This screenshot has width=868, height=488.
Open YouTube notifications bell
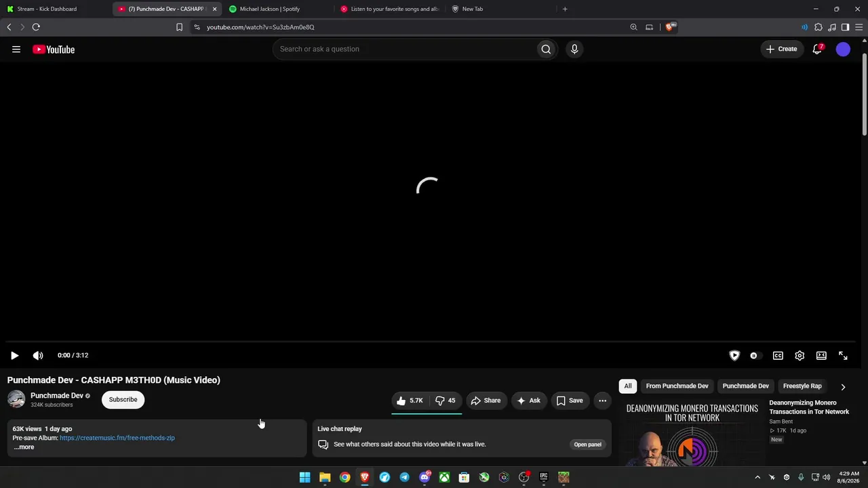(817, 49)
